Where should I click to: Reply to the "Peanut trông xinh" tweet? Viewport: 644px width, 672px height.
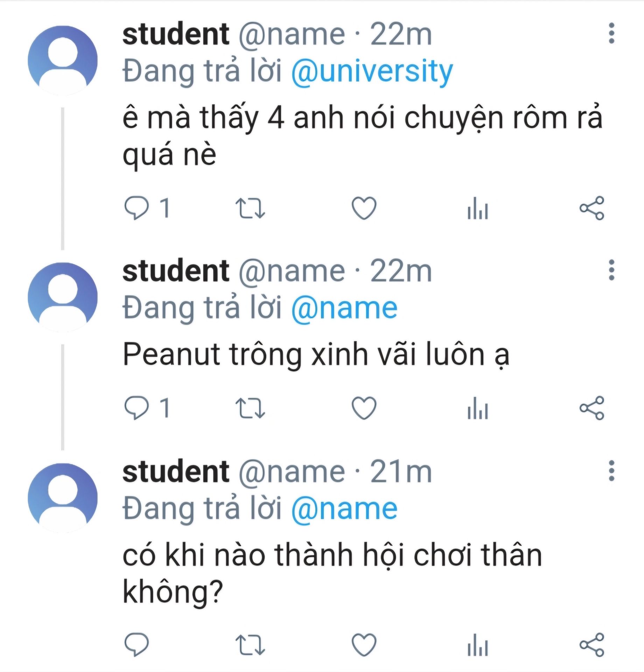136,408
